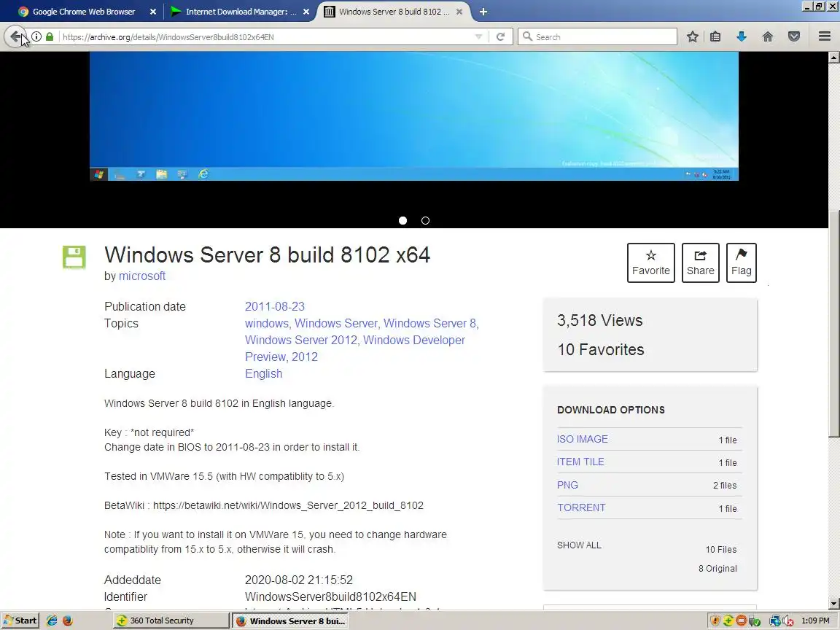Click the Share button
Viewport: 840px width, 630px height.
click(x=700, y=262)
